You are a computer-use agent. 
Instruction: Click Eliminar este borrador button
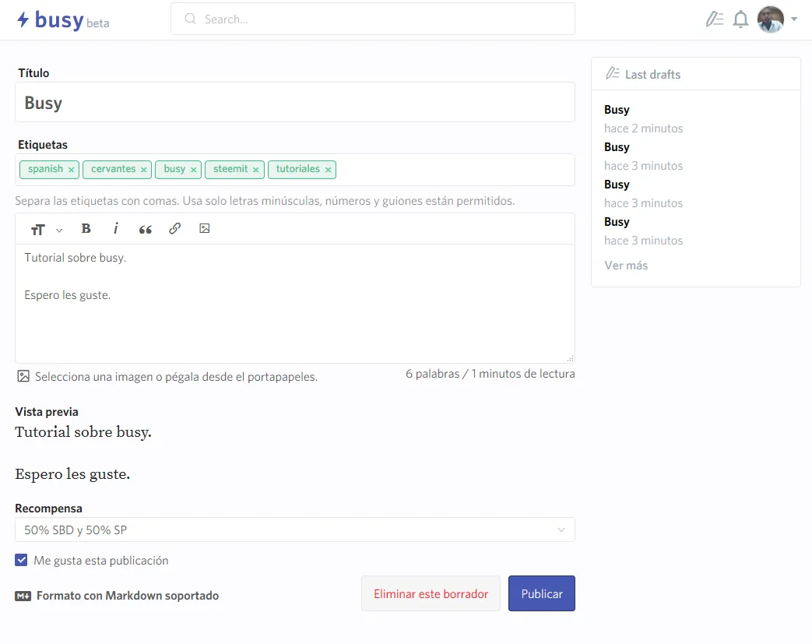click(431, 593)
